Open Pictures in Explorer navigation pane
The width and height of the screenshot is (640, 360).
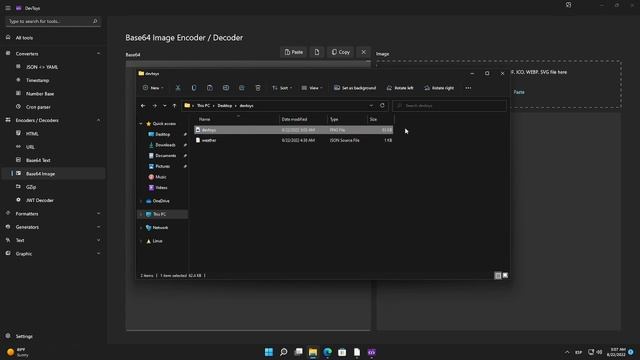click(x=162, y=166)
